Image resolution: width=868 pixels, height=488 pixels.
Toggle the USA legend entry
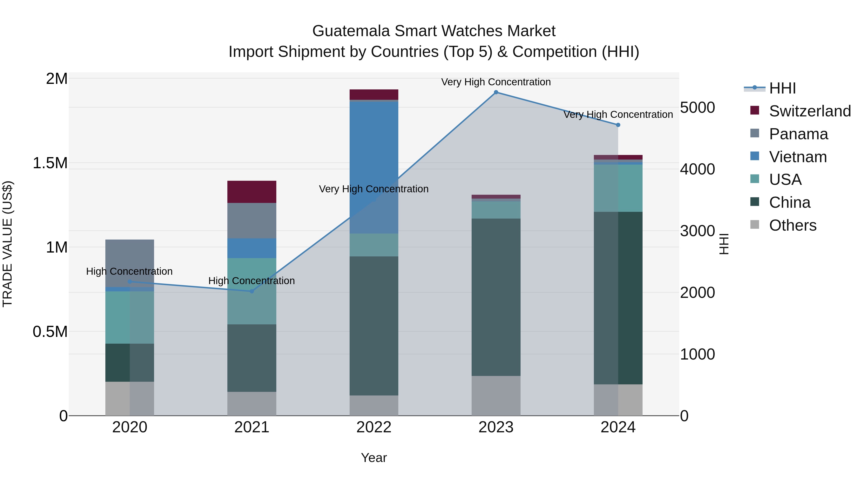point(775,179)
